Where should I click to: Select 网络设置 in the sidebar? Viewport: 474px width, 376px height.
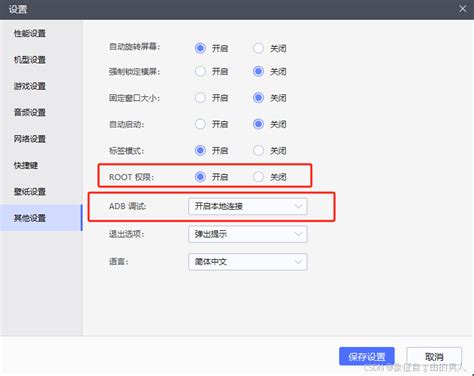pyautogui.click(x=30, y=139)
